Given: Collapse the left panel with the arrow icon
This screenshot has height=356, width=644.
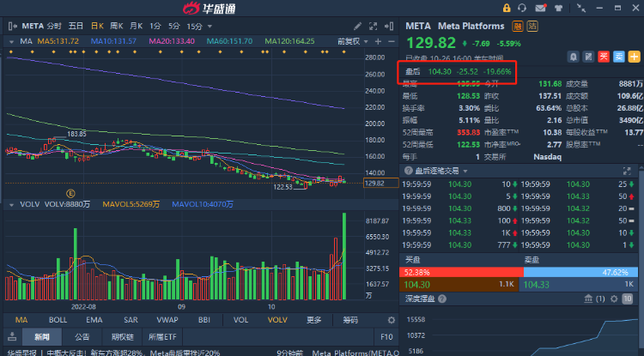Looking at the screenshot, I should pos(12,27).
